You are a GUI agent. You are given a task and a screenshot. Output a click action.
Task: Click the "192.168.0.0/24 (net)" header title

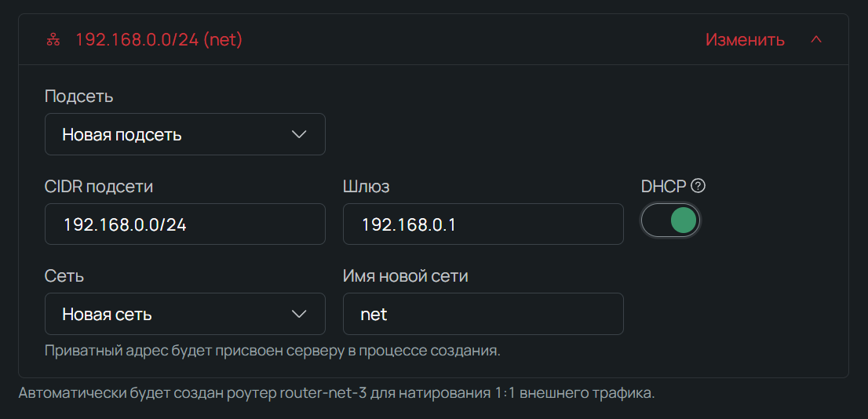point(159,39)
